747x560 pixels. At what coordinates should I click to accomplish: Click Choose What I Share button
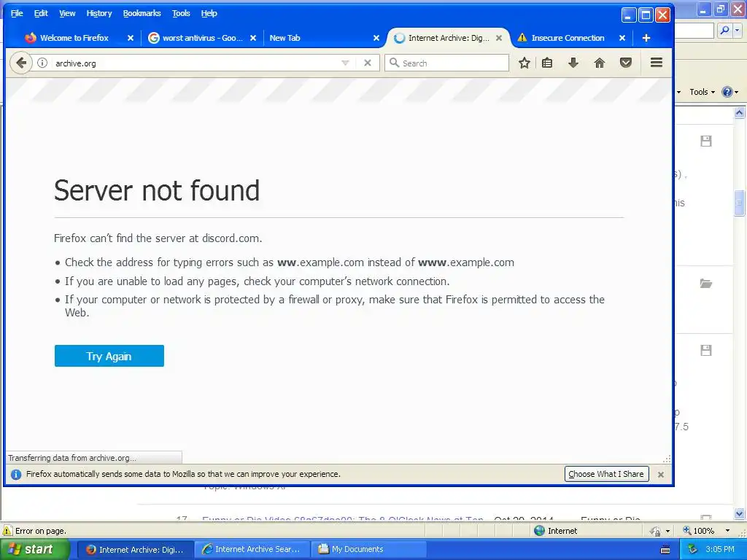[606, 474]
